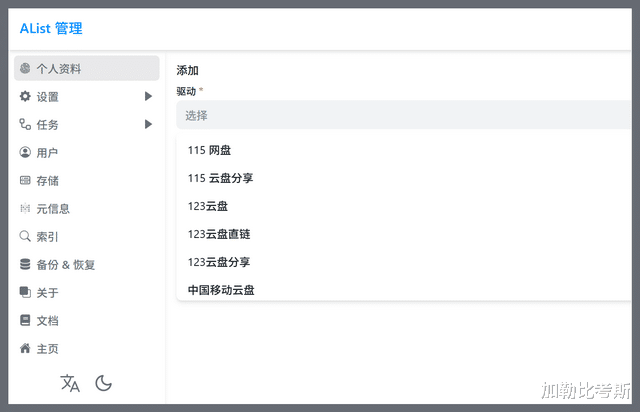Click the 存储 storage icon

pos(25,180)
